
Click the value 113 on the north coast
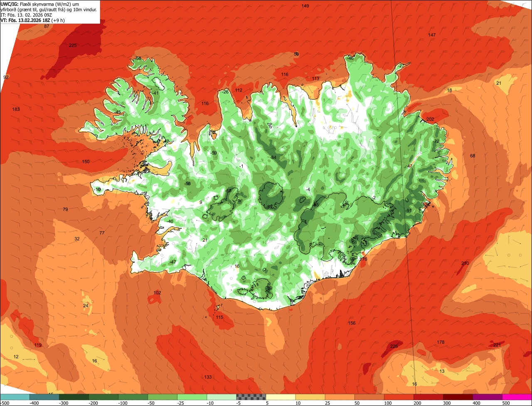click(x=315, y=78)
